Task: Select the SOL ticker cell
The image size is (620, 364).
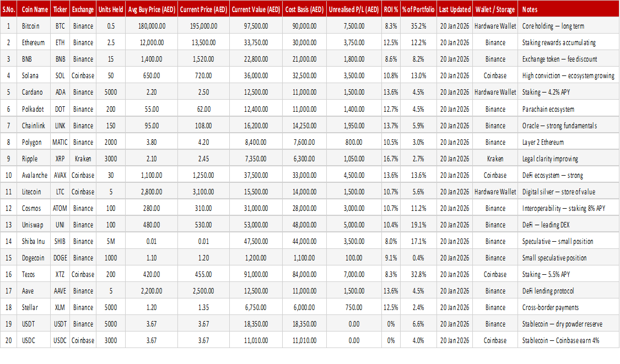Action: (60, 75)
